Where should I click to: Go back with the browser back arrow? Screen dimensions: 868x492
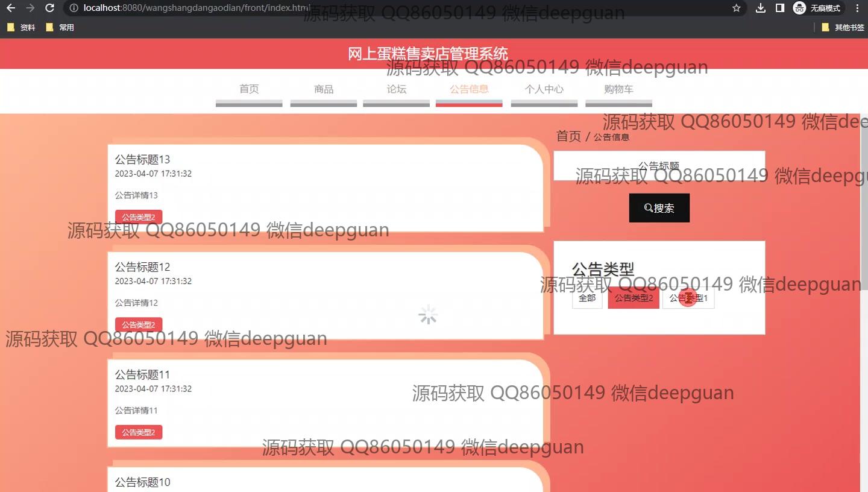(10, 8)
